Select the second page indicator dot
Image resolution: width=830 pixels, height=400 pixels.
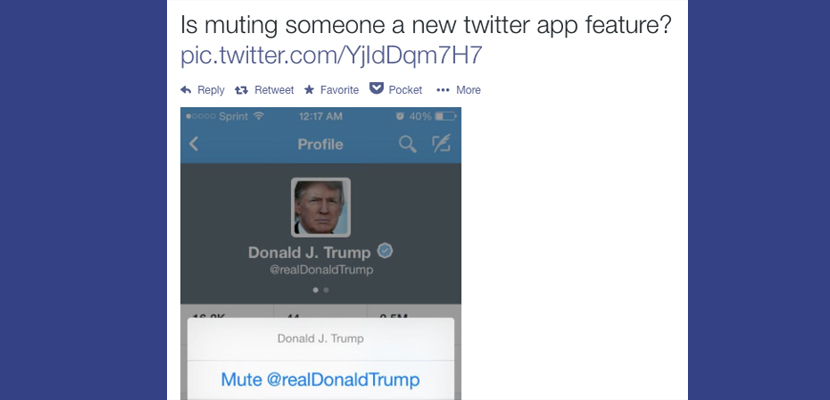(326, 290)
